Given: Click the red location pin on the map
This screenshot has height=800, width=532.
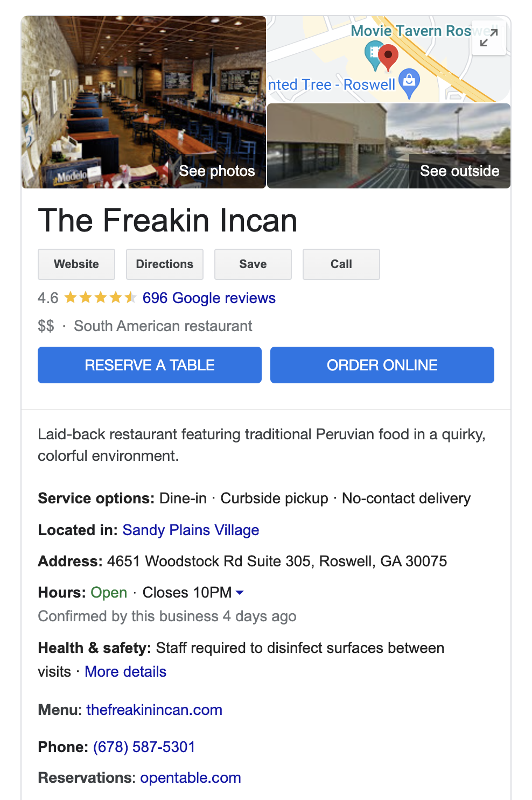Looking at the screenshot, I should tap(388, 57).
